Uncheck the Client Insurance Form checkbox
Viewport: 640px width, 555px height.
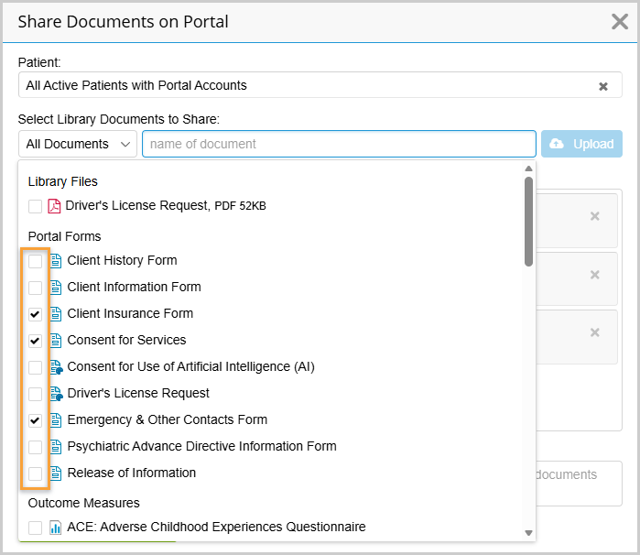point(35,314)
